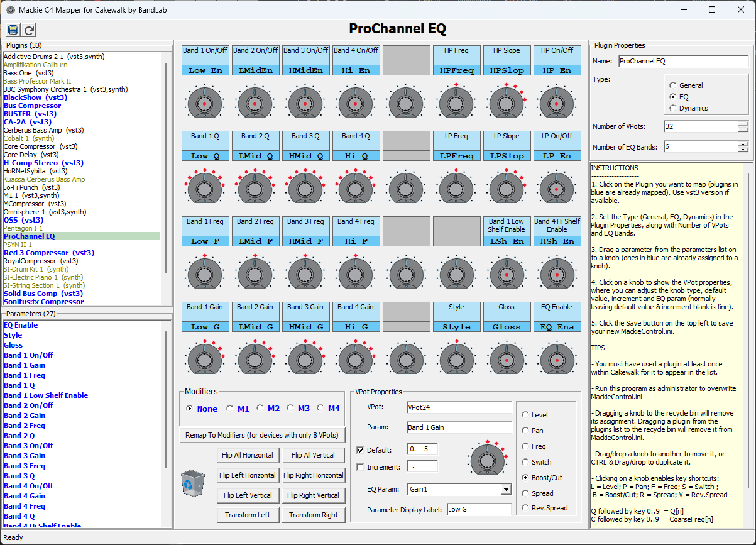The width and height of the screenshot is (756, 545).
Task: Increase the Number of VPots stepper
Action: click(743, 123)
